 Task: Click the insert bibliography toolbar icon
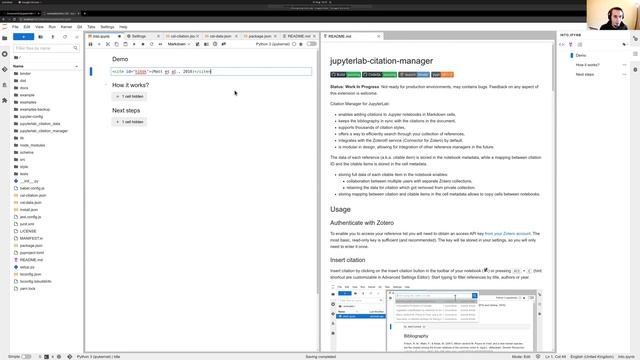click(x=206, y=44)
